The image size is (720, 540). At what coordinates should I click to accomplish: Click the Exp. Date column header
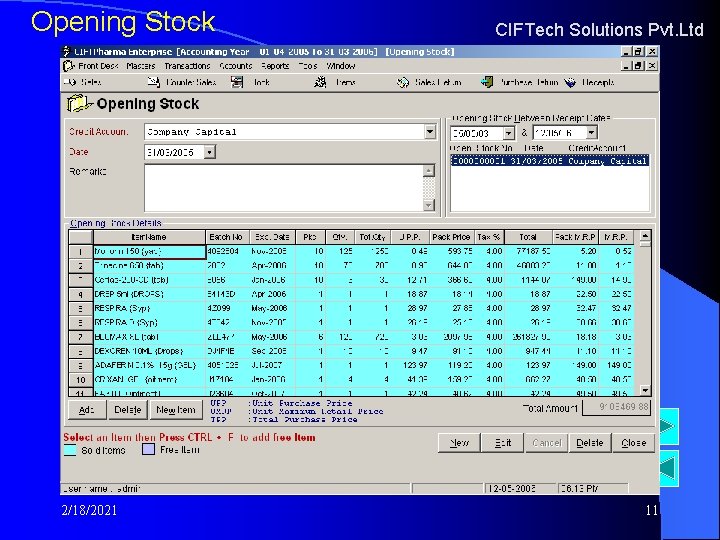point(272,237)
